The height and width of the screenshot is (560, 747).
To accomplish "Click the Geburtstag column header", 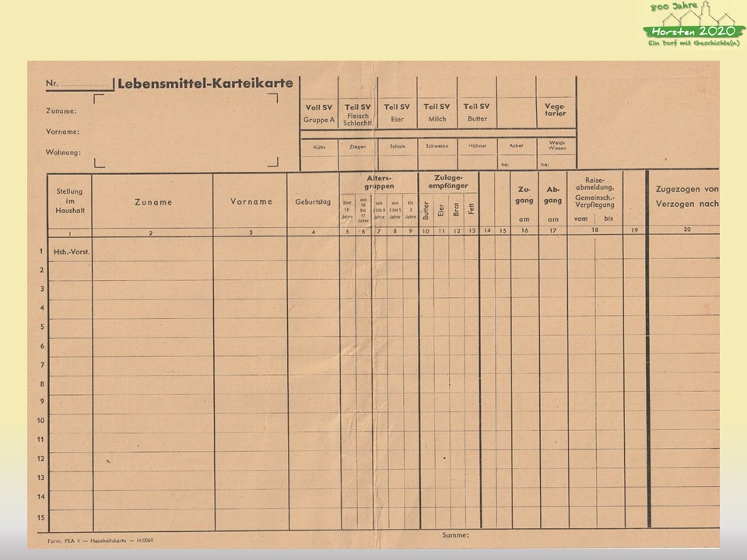I will tap(313, 202).
